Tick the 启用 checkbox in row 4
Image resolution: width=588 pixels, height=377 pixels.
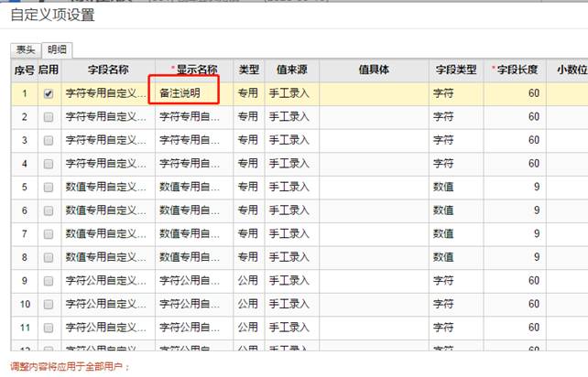coord(49,164)
